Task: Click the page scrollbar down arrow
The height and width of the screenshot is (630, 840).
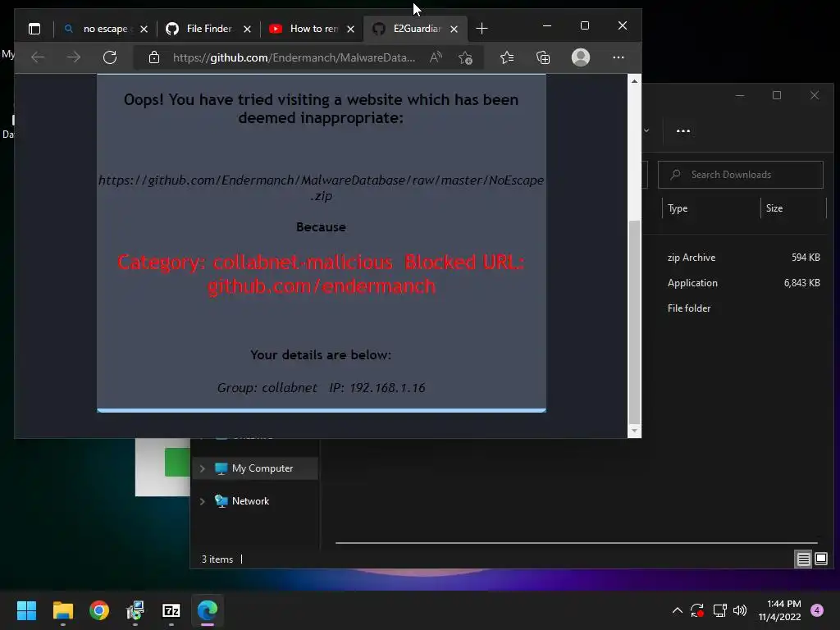Action: (x=634, y=431)
